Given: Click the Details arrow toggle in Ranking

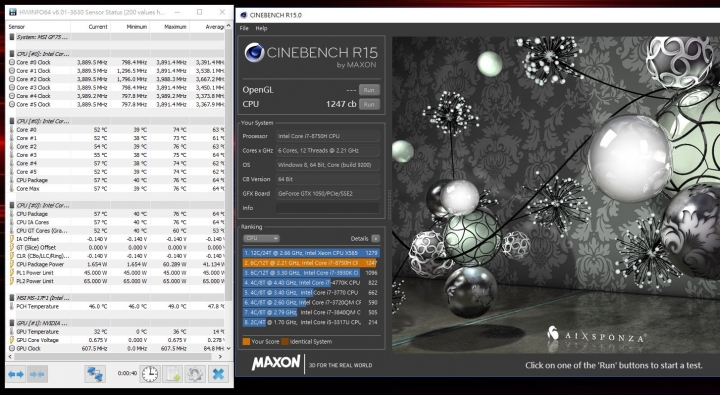Looking at the screenshot, I should click(x=376, y=238).
